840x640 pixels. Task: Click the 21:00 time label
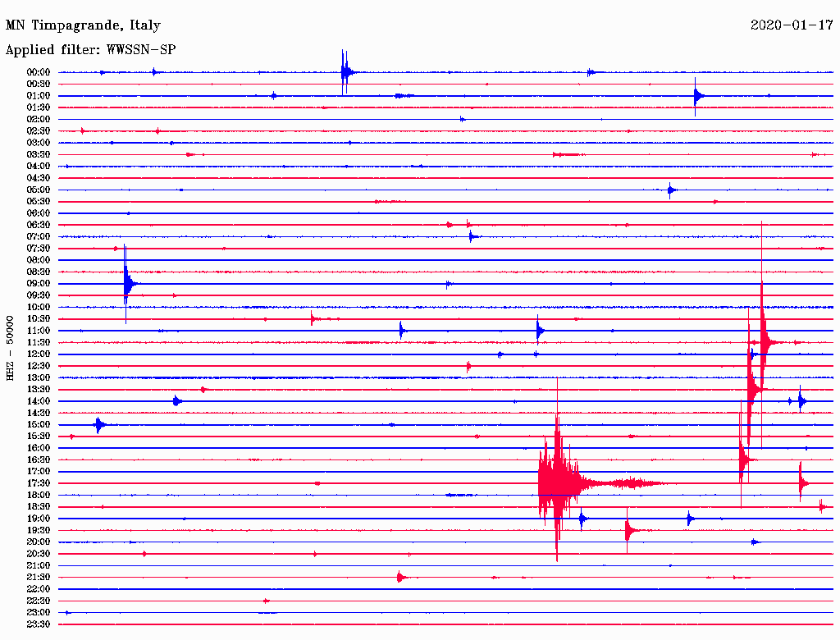point(39,566)
